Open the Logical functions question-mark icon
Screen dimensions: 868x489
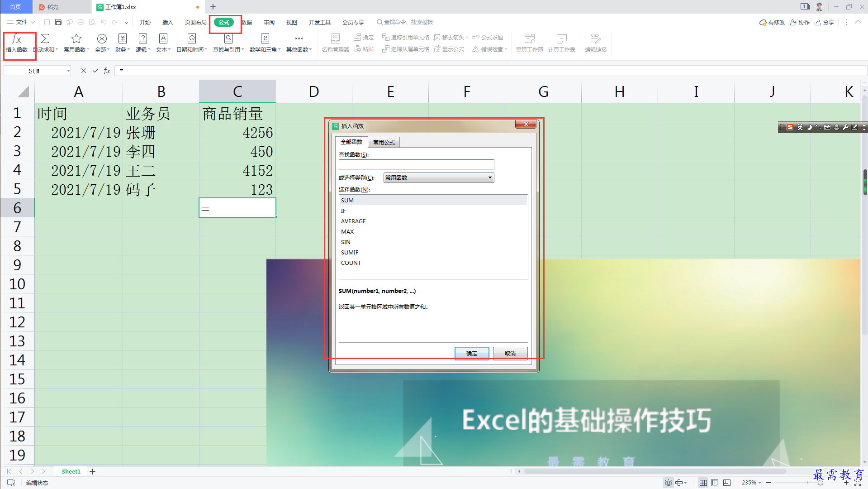click(x=143, y=43)
